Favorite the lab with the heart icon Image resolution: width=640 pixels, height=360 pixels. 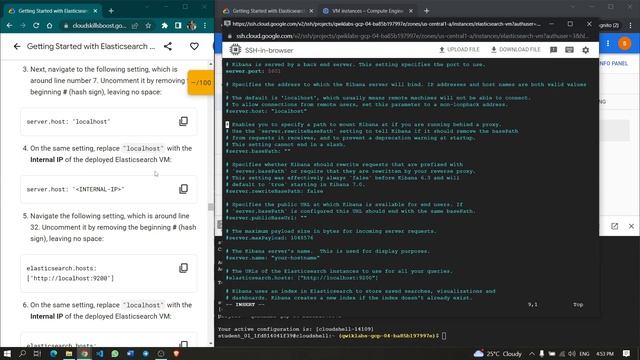(x=194, y=47)
